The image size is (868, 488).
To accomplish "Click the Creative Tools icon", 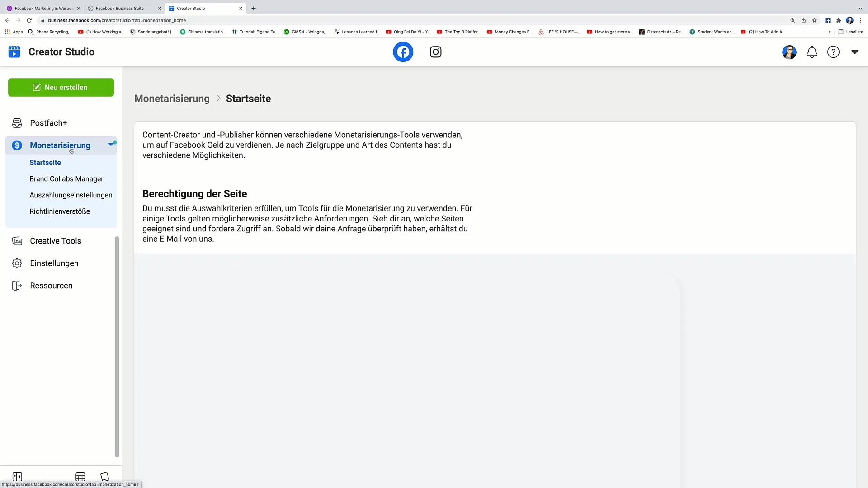I will pyautogui.click(x=17, y=241).
